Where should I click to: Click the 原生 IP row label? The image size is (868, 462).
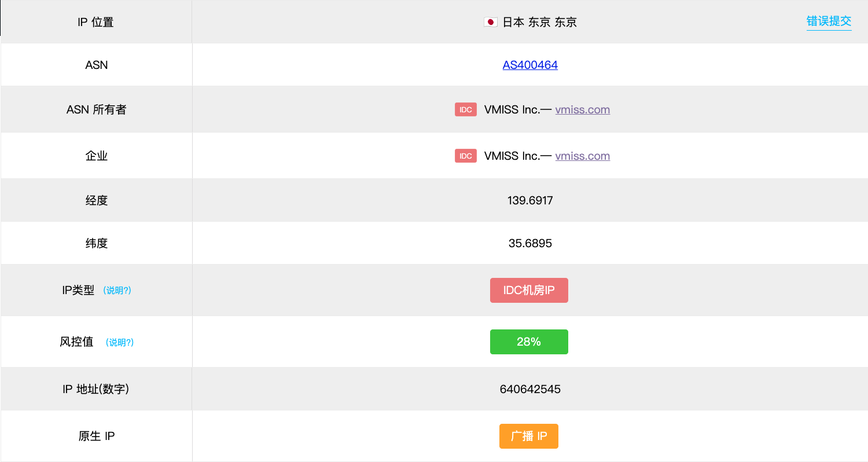click(96, 436)
